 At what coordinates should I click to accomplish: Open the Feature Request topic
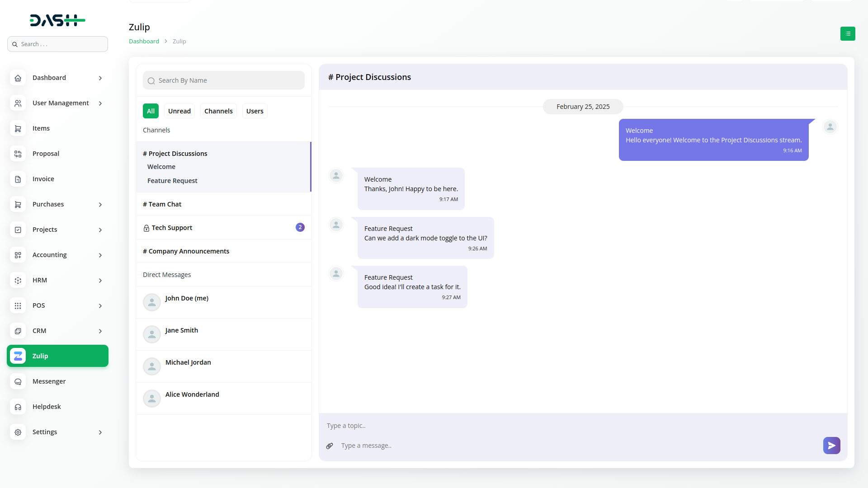[172, 181]
